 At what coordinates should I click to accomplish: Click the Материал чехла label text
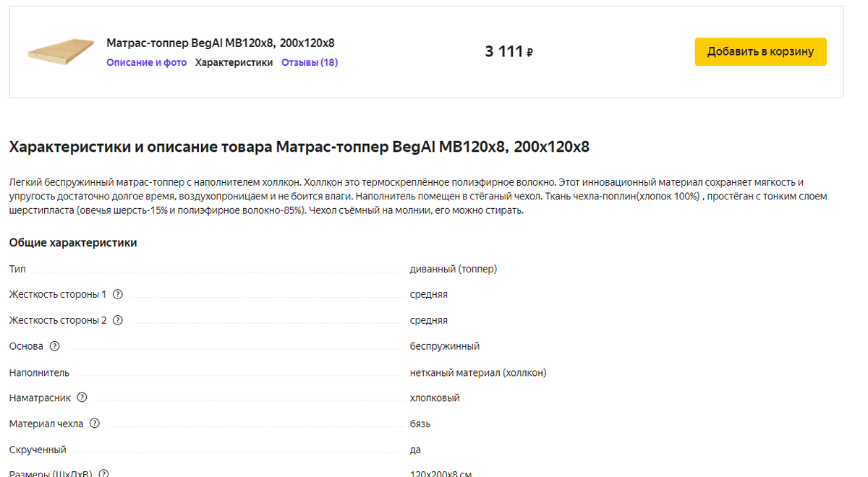[46, 424]
